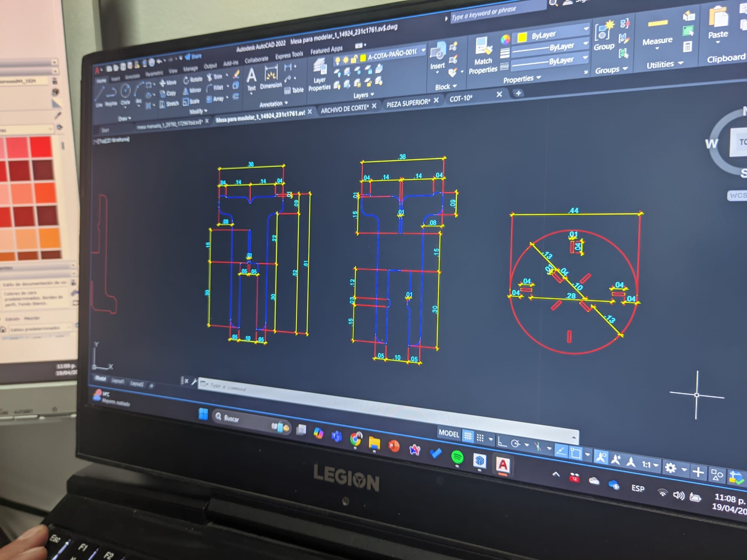Image resolution: width=747 pixels, height=560 pixels.
Task: Activate the Move command
Action: (x=168, y=83)
